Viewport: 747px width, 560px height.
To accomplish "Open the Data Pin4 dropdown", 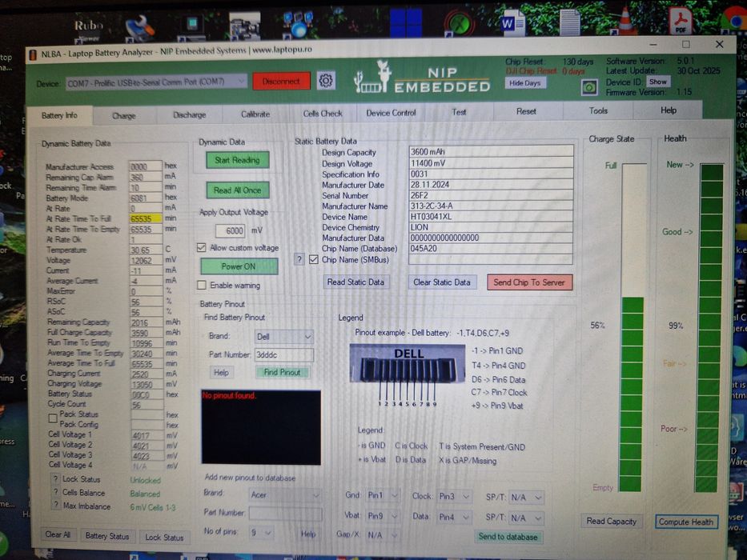I will (455, 517).
